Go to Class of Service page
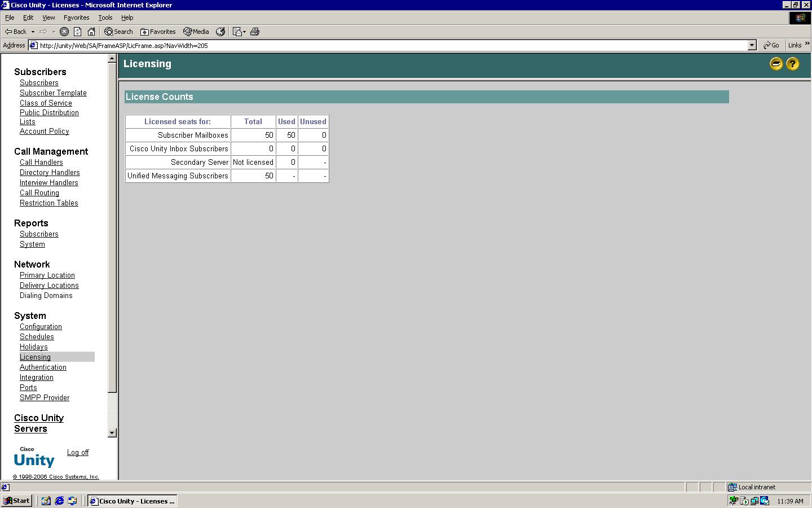The image size is (812, 508). coord(46,103)
